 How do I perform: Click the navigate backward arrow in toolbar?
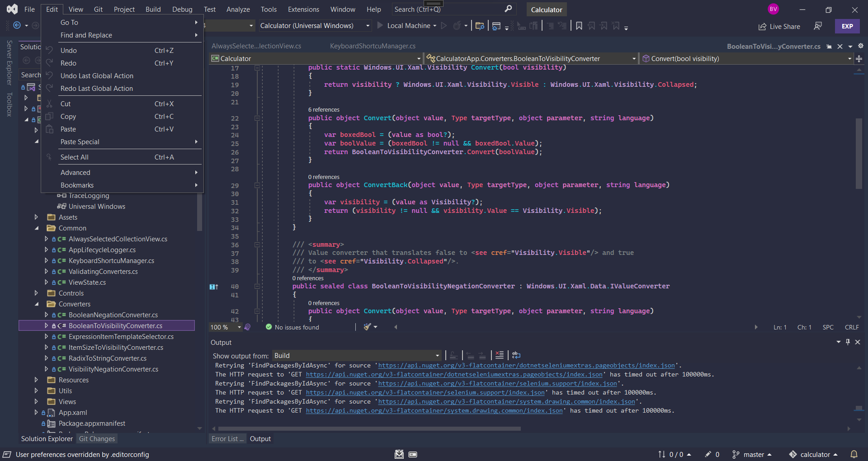point(17,25)
